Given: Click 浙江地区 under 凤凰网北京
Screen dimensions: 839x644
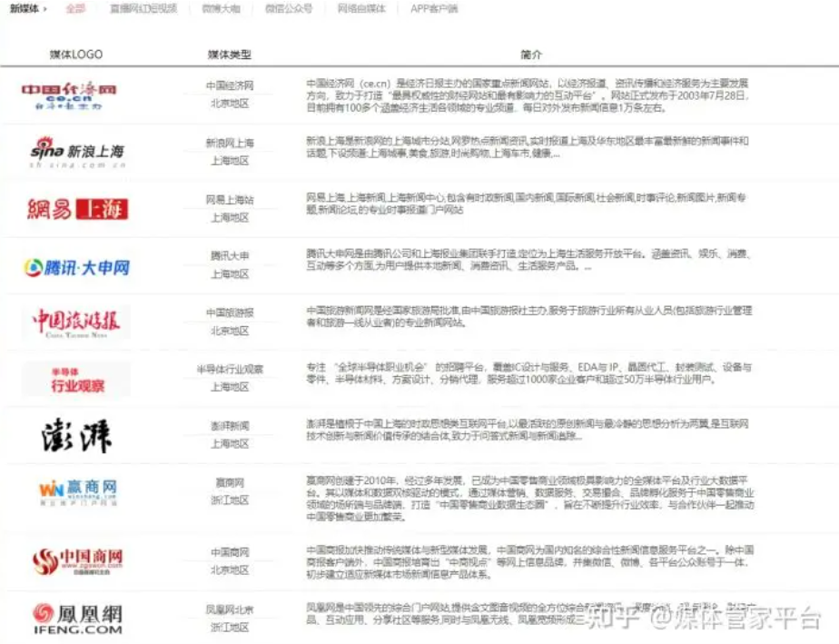Looking at the screenshot, I should tap(230, 628).
